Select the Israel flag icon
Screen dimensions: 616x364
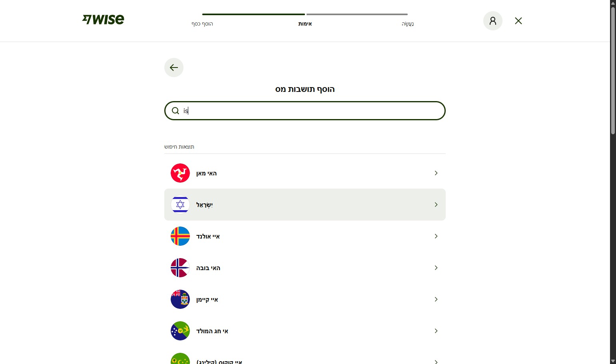pyautogui.click(x=180, y=205)
